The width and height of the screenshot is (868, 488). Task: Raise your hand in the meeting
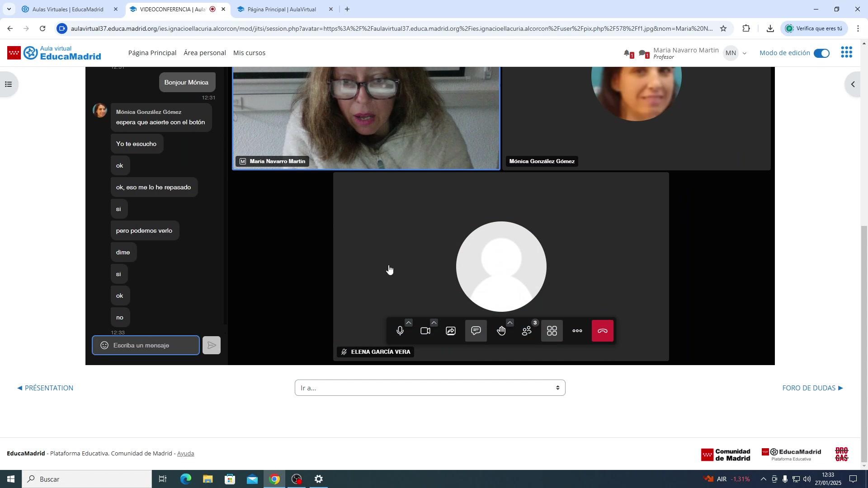point(501,331)
